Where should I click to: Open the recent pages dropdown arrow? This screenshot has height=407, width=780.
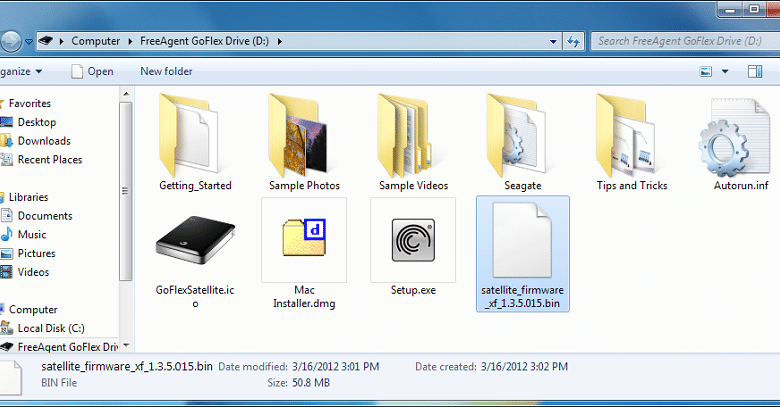point(29,41)
